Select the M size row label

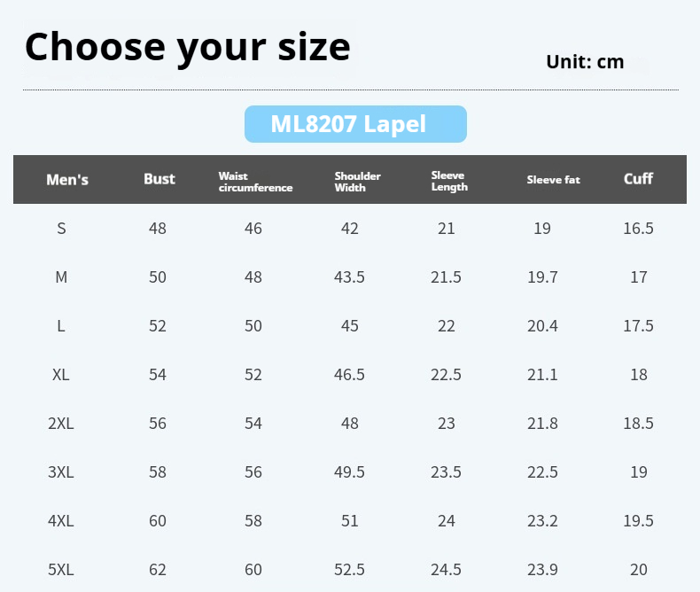click(x=62, y=277)
